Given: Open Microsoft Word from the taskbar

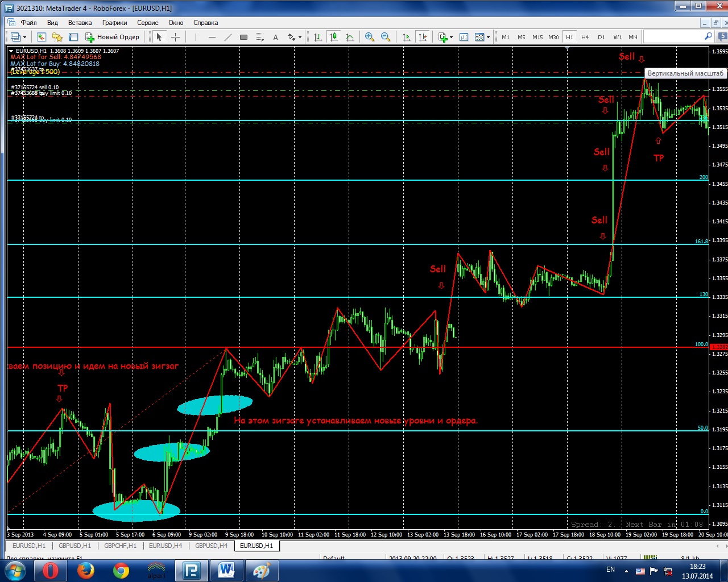Looking at the screenshot, I should (x=226, y=571).
